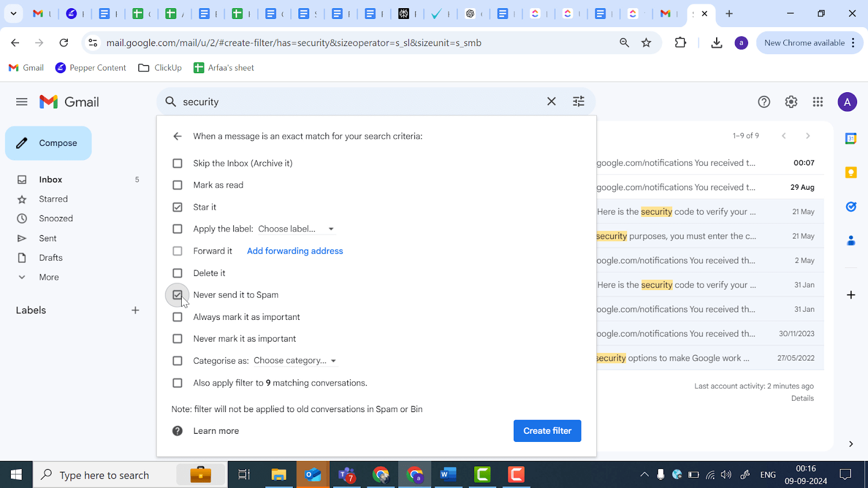Open the Google apps launcher grid
Screen dimensions: 868x488
click(x=818, y=101)
